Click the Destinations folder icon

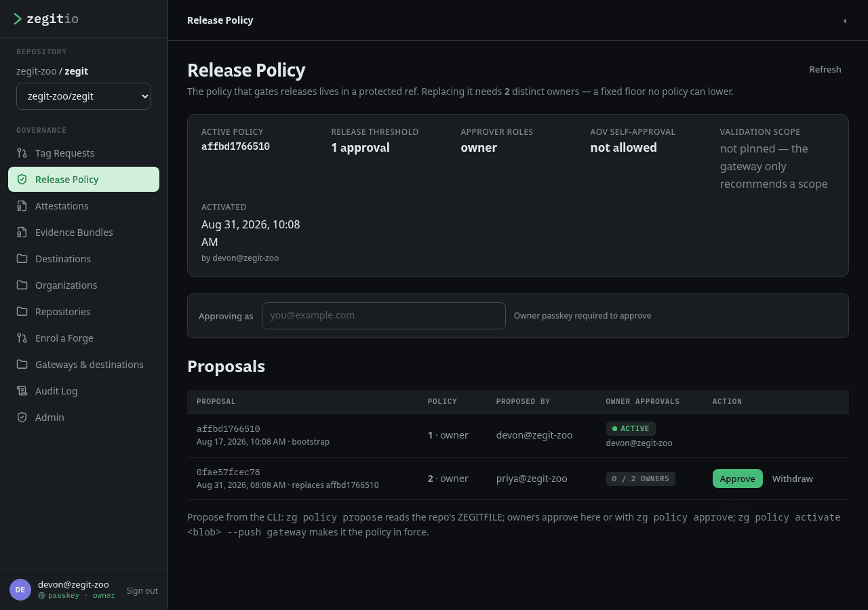point(22,259)
